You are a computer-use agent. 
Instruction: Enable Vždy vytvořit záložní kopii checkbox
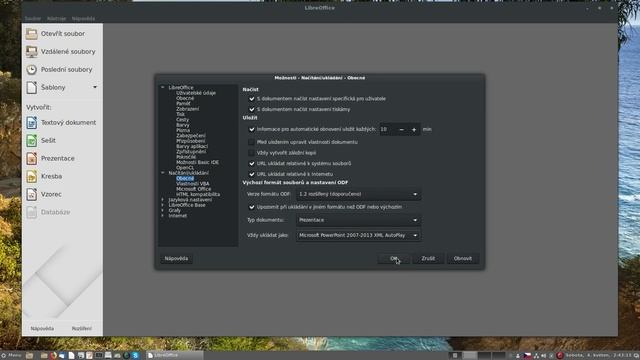[251, 153]
